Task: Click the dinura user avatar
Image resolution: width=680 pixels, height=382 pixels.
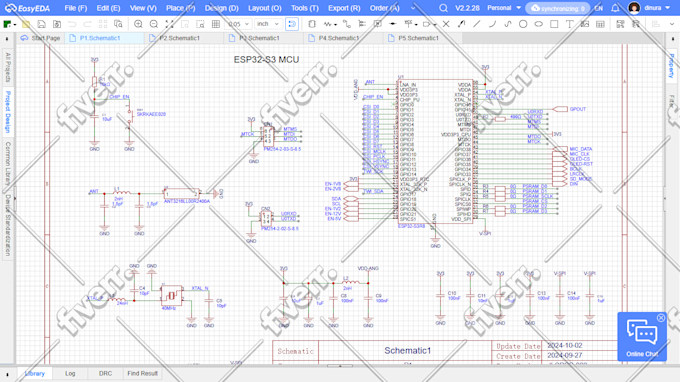Action: click(634, 8)
